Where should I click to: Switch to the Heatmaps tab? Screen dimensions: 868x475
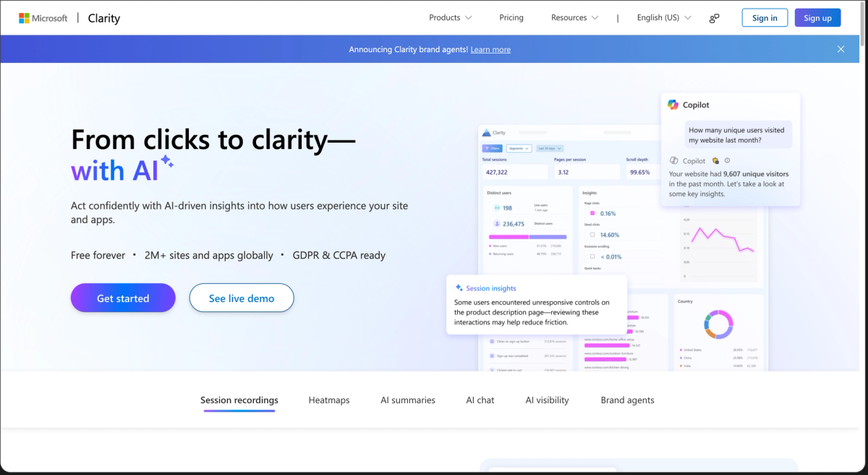(x=329, y=400)
